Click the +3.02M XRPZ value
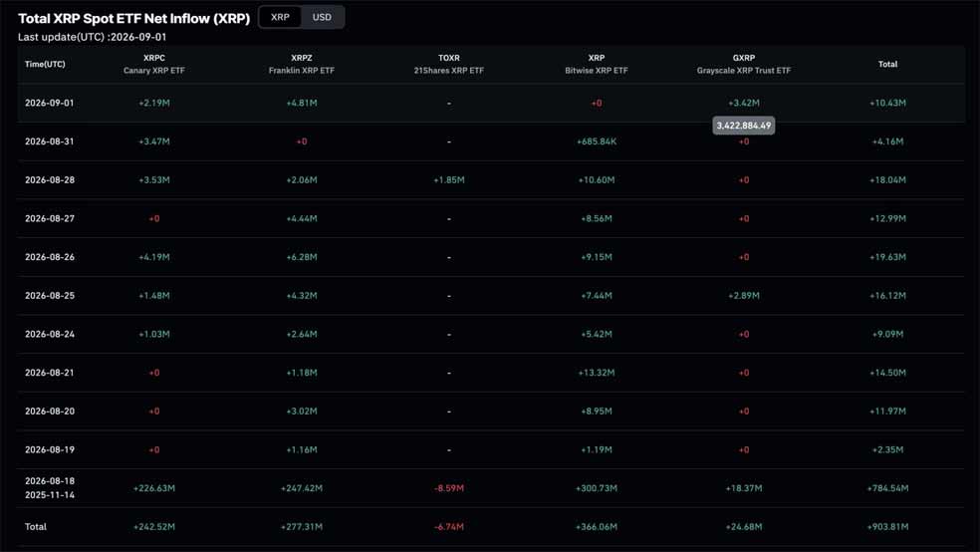980x552 pixels. click(x=302, y=412)
